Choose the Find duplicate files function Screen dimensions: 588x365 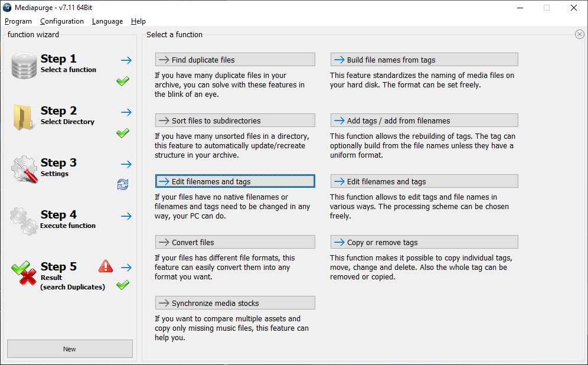(235, 60)
